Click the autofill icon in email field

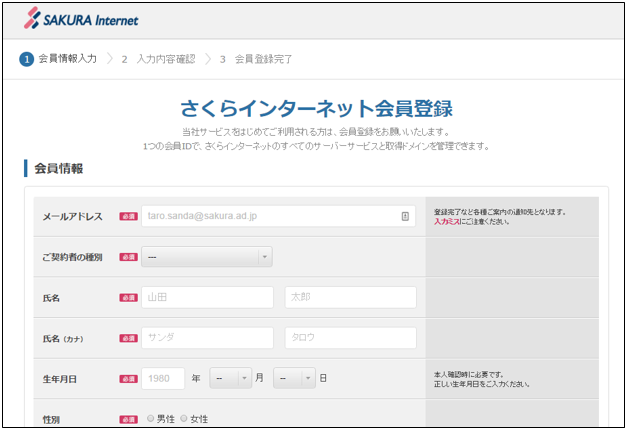pos(405,216)
